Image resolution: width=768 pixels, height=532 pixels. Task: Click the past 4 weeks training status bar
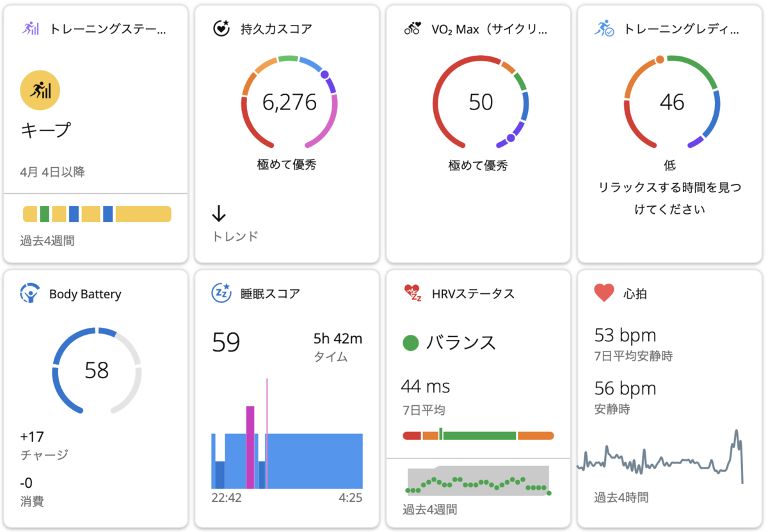tap(97, 214)
